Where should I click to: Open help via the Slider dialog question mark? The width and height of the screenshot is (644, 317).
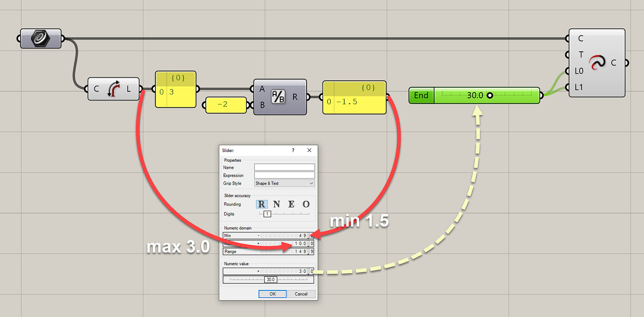tap(293, 150)
